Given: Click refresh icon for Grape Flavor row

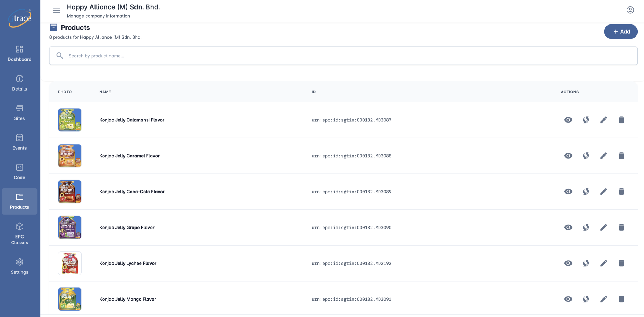Looking at the screenshot, I should 586,227.
